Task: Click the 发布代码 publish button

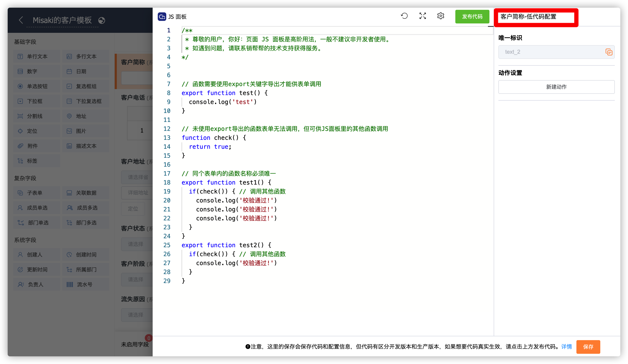Action: (472, 16)
